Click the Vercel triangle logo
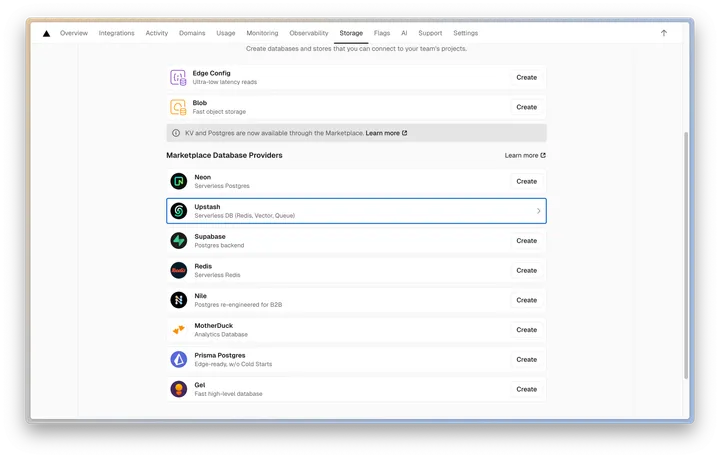The height and width of the screenshot is (458, 720). click(x=46, y=34)
